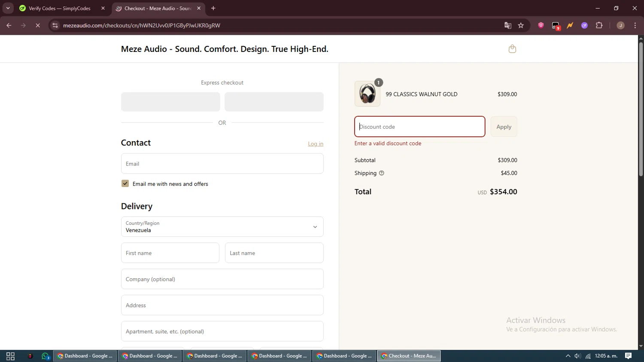Click the 99 CLASSICS WALNUT GOLD product name
The height and width of the screenshot is (362, 644).
coord(421,94)
